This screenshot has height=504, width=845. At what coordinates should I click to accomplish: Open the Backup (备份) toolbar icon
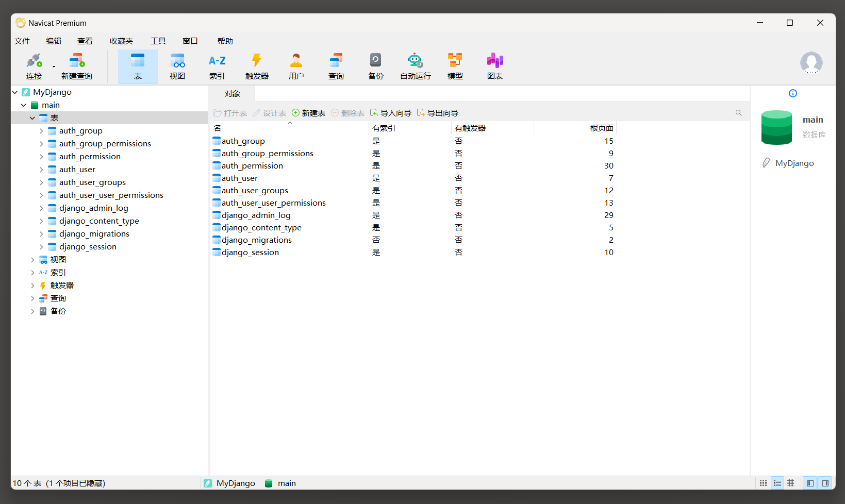pos(376,66)
